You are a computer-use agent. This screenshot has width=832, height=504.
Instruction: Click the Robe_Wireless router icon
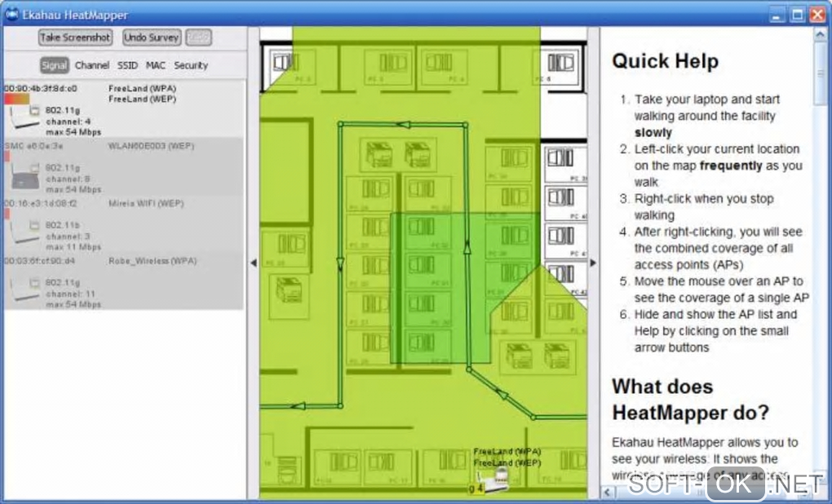coord(25,290)
